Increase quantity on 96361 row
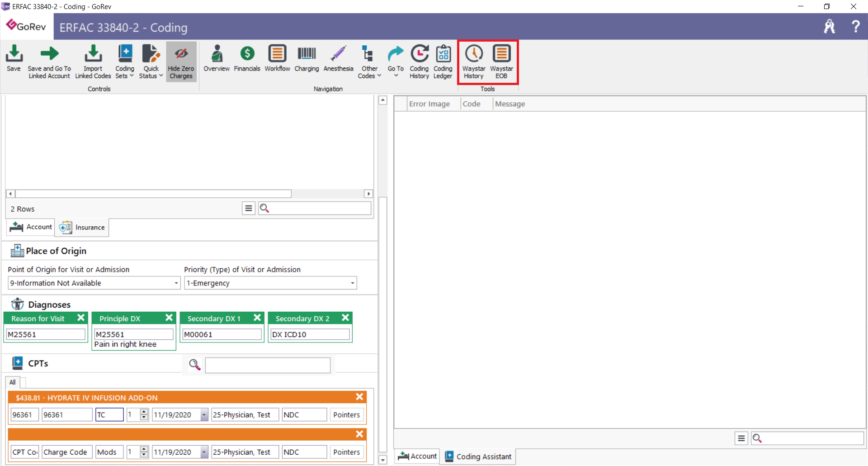Screen dimensions: 868x466 pos(144,412)
